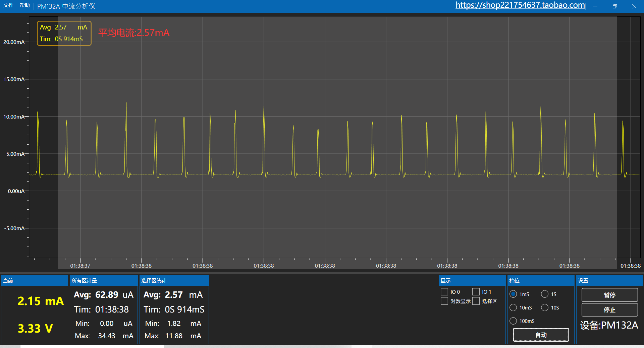Restore down the PM132A window
This screenshot has height=348, width=644.
pyautogui.click(x=614, y=6)
